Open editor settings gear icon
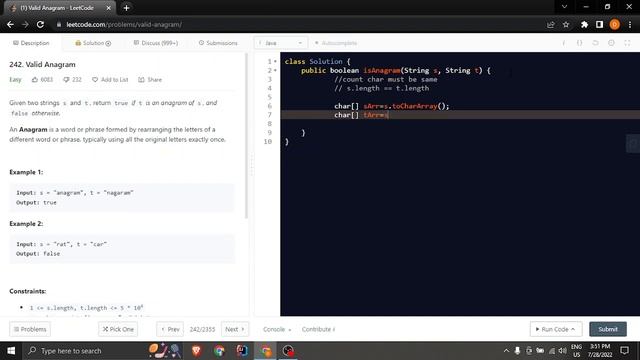640x360 pixels. (611, 43)
